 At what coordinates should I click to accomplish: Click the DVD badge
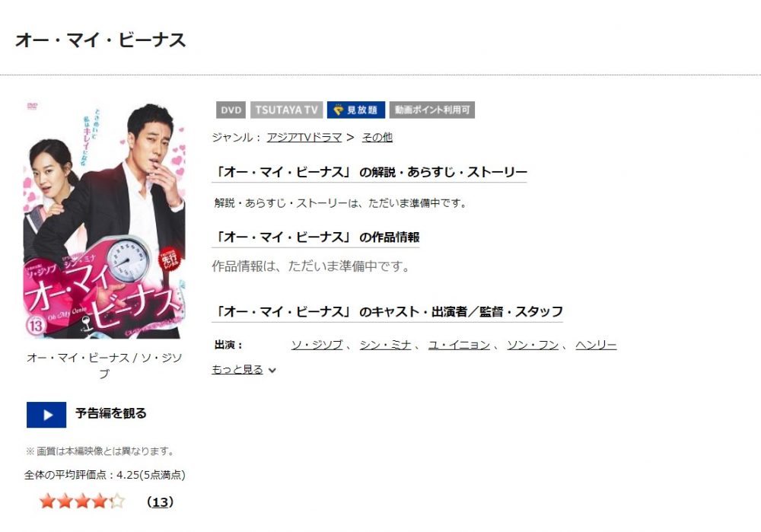click(x=231, y=110)
